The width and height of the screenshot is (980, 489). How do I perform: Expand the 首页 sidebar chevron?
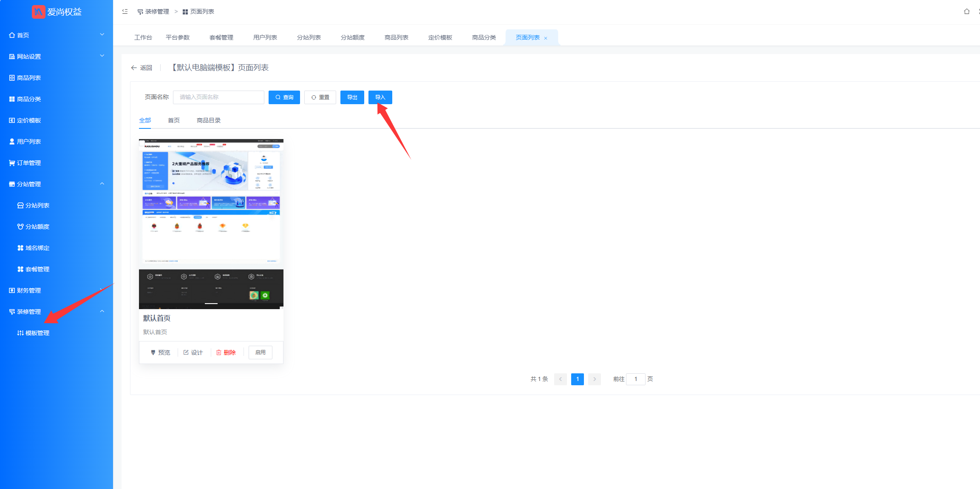point(102,34)
